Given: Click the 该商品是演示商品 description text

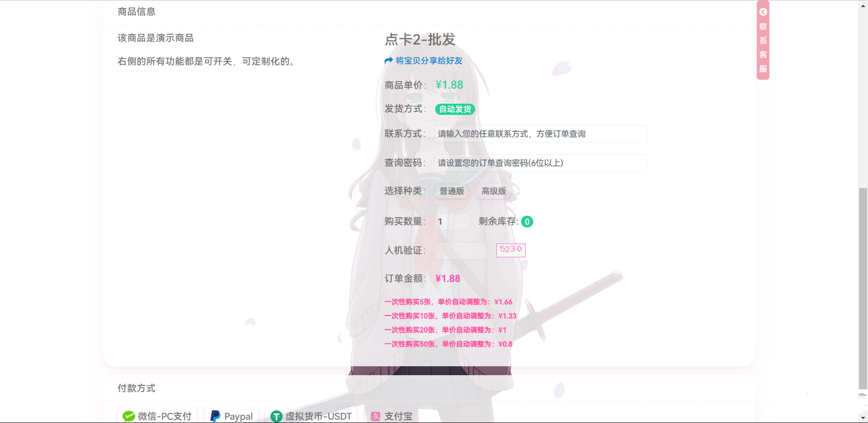Looking at the screenshot, I should tap(155, 38).
